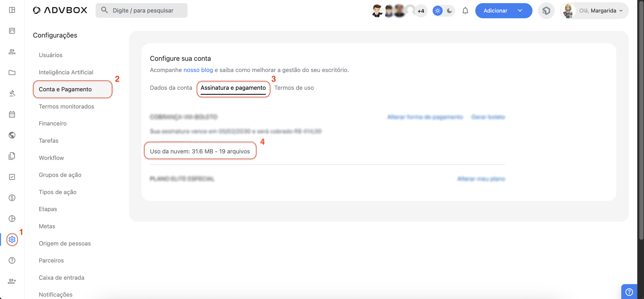The height and width of the screenshot is (299, 644).
Task: Open the gavel lawsuits icon
Action: pyautogui.click(x=12, y=93)
